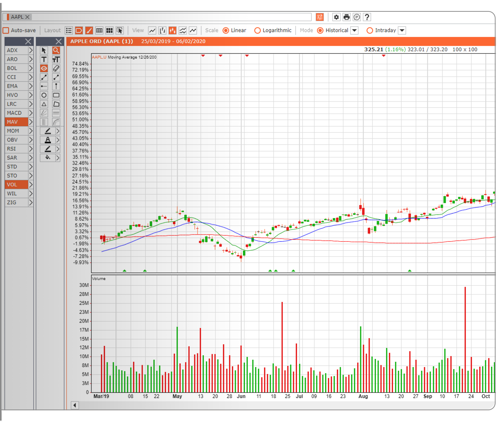Toggle the VOL volume indicator

pyautogui.click(x=17, y=185)
